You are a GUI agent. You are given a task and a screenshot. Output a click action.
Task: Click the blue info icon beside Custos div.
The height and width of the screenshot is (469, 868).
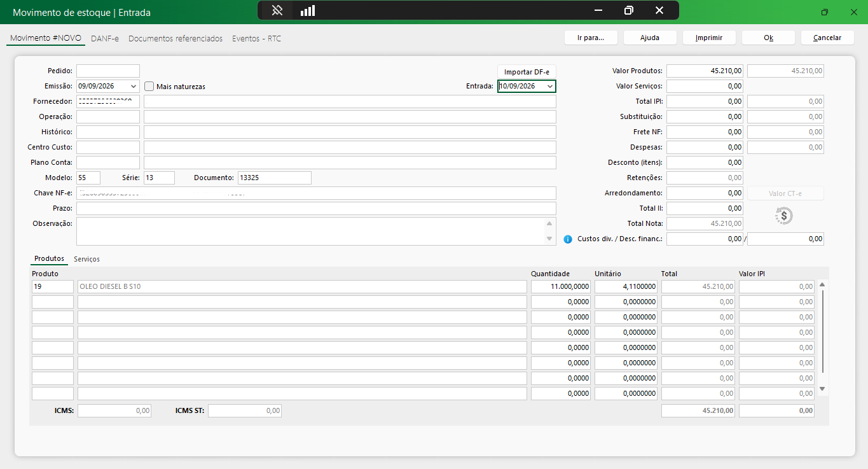coord(568,239)
